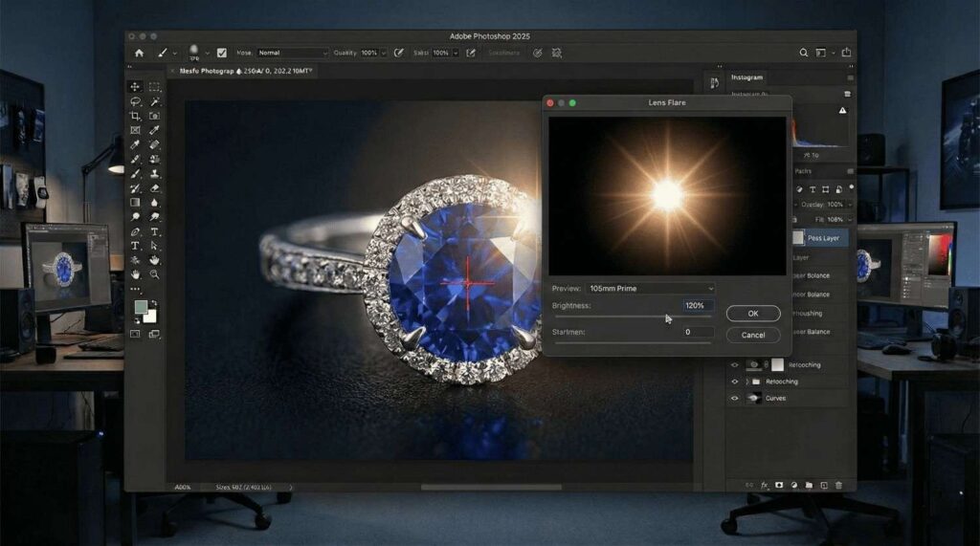980x546 pixels.
Task: Create new adjustment layer
Action: (793, 485)
